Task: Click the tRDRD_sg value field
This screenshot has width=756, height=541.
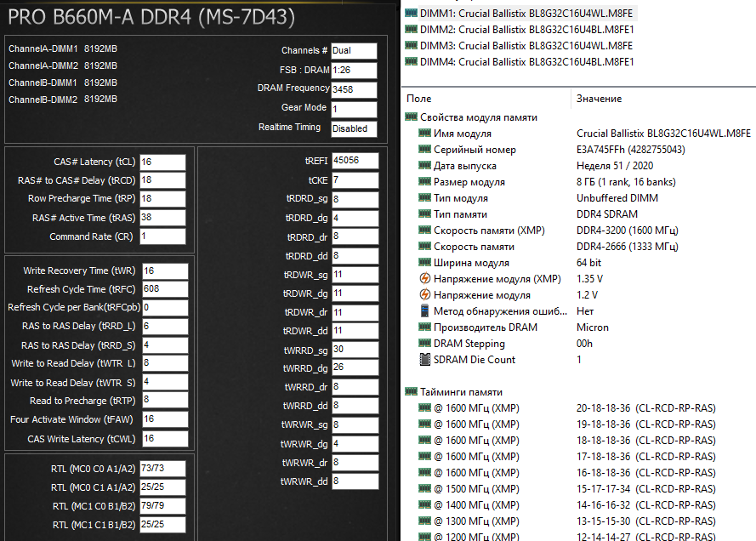Action: [355, 199]
